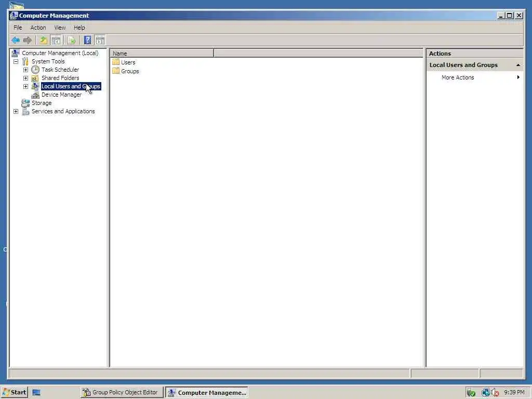Click the Device Manager icon in tree
Image resolution: width=532 pixels, height=399 pixels.
tap(35, 95)
